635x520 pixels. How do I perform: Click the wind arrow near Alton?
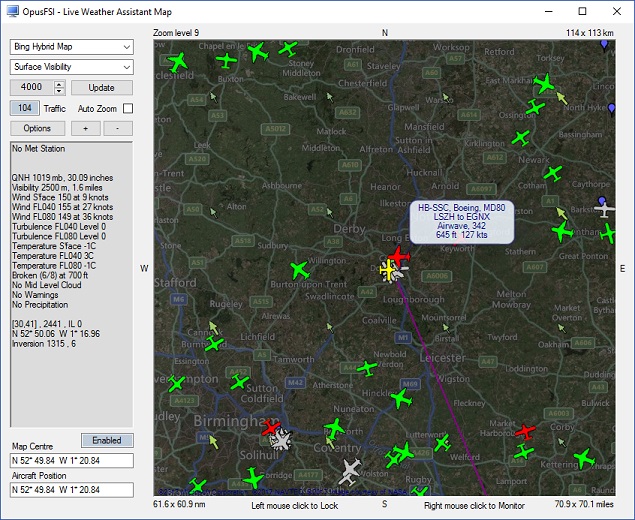(213, 213)
